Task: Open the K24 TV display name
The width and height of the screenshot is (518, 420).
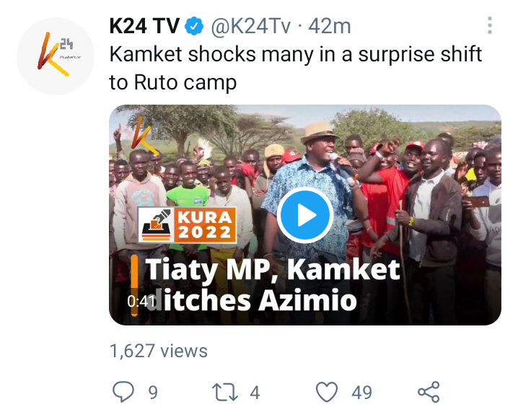Action: click(x=144, y=26)
